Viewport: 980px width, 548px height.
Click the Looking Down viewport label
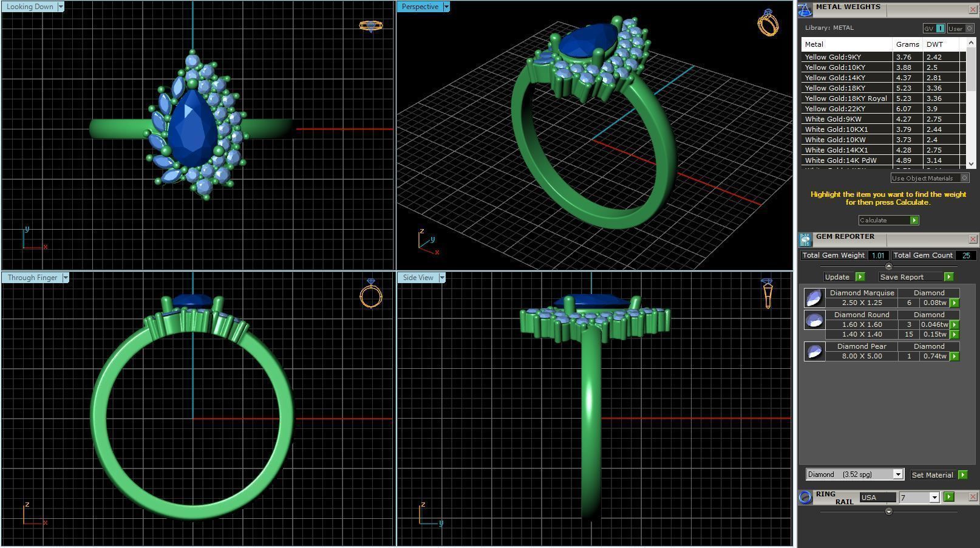click(30, 7)
